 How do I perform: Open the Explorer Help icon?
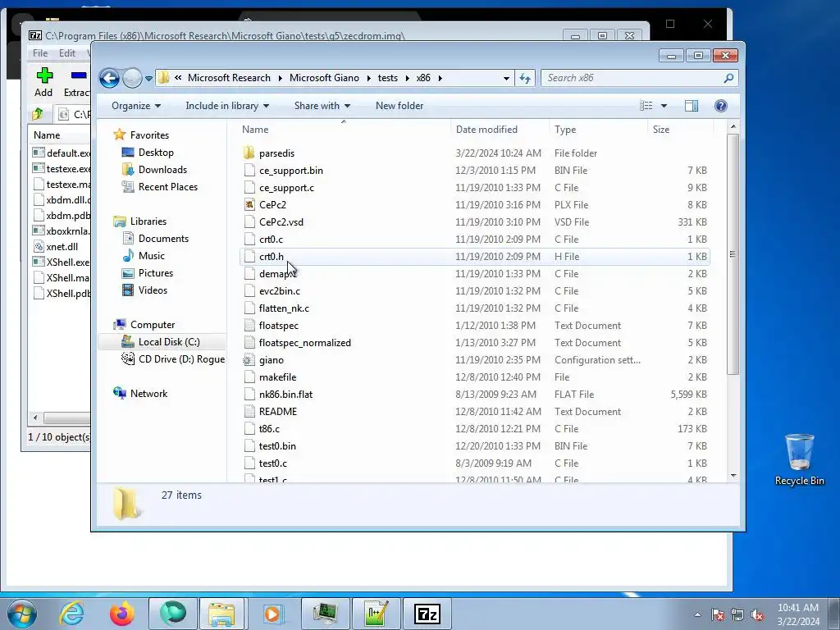click(720, 106)
